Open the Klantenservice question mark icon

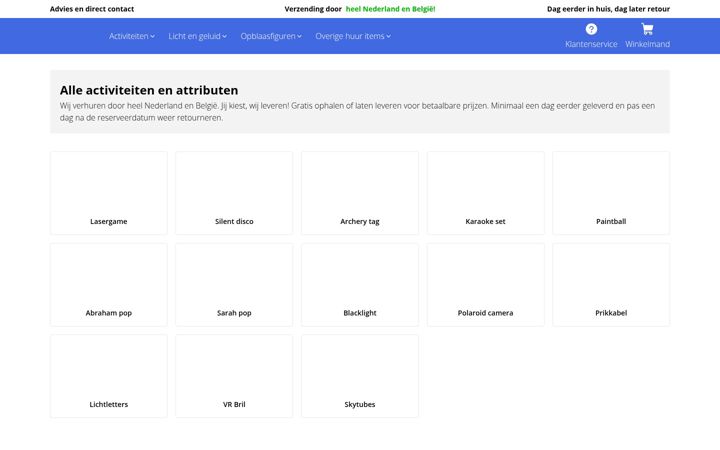coord(591,29)
